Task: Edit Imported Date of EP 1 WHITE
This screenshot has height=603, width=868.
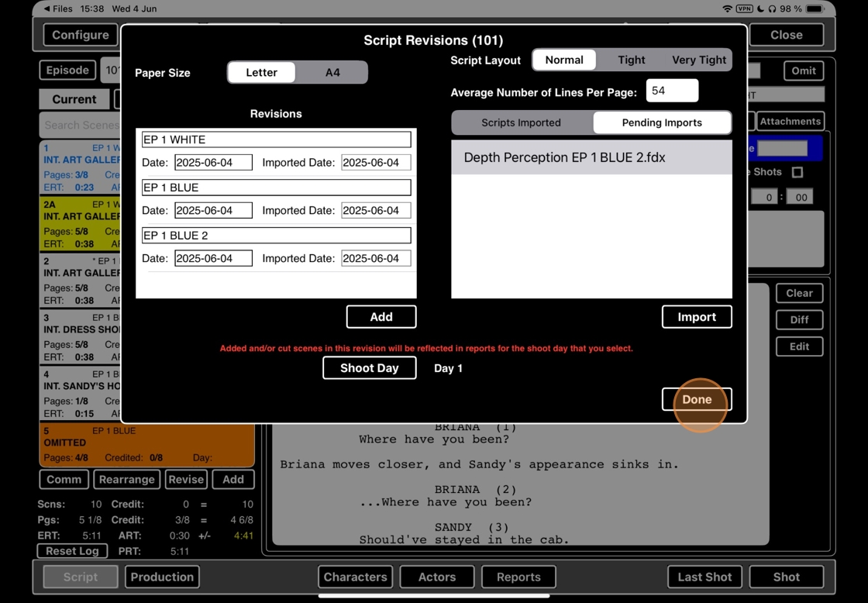Action: tap(376, 163)
